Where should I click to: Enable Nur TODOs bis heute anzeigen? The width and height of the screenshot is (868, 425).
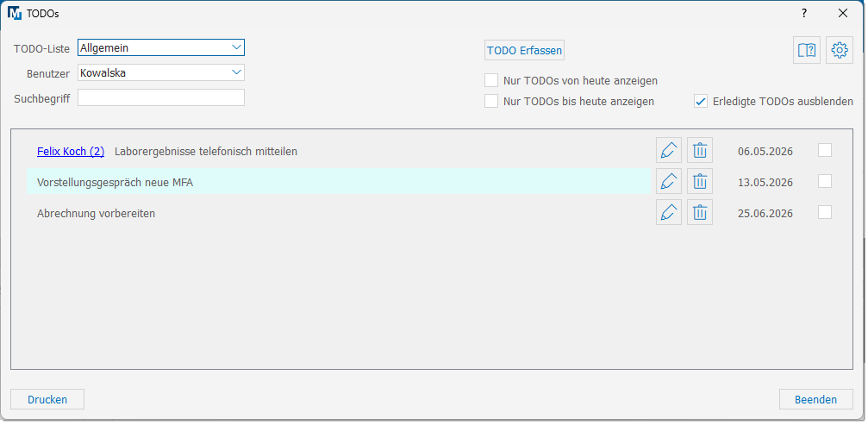pyautogui.click(x=491, y=101)
